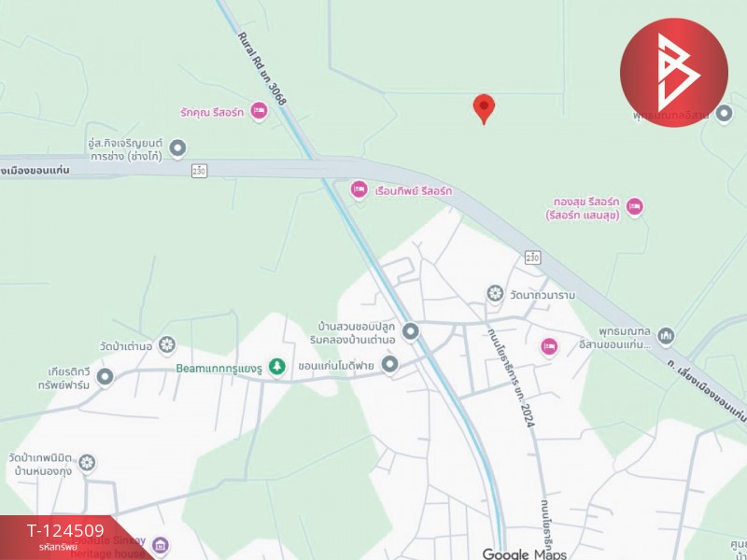
Task: Select the อู่ ส.กิจเจริญยนต์ garage marker
Action: pos(177,149)
